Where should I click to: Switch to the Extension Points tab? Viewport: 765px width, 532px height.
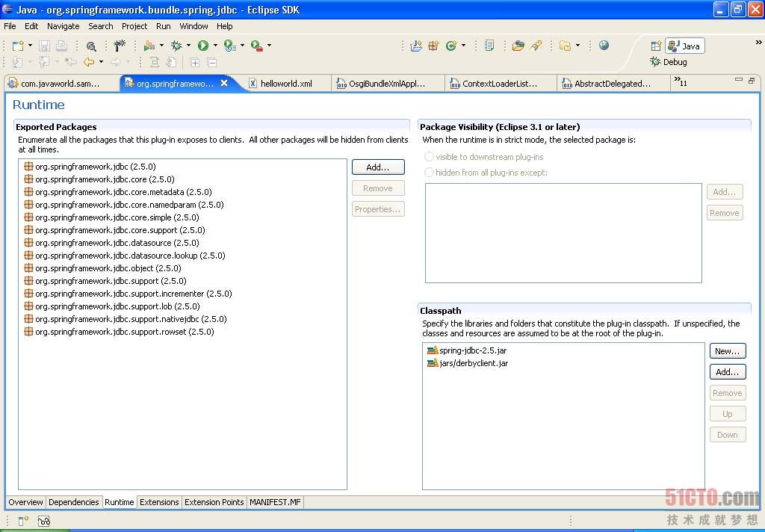214,502
